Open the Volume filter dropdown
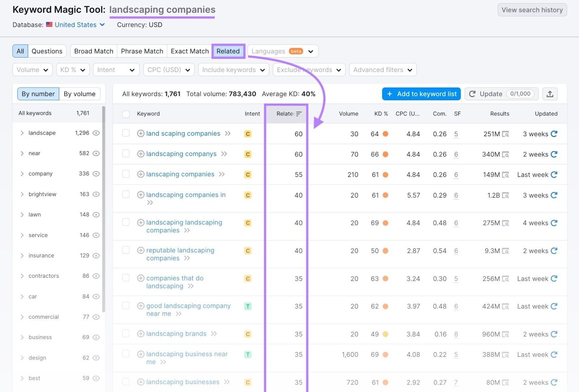 tap(33, 70)
